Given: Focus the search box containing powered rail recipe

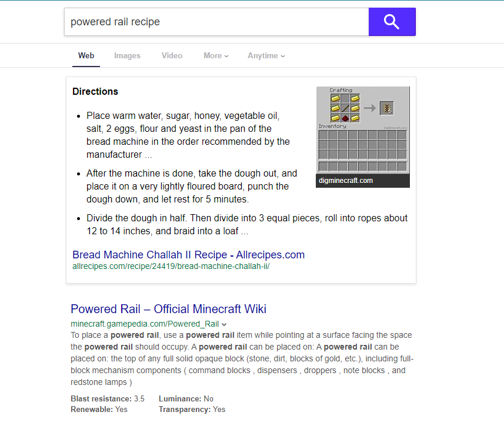Looking at the screenshot, I should pos(216,22).
